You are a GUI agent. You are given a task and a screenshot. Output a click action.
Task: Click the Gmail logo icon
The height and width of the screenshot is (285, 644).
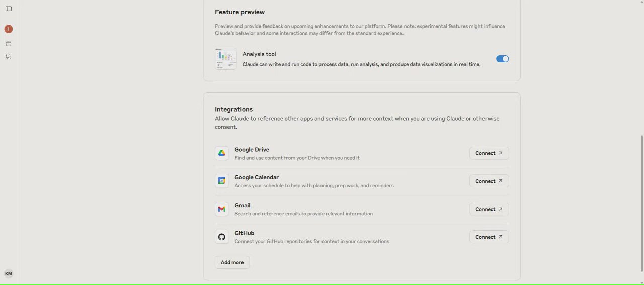(x=222, y=209)
